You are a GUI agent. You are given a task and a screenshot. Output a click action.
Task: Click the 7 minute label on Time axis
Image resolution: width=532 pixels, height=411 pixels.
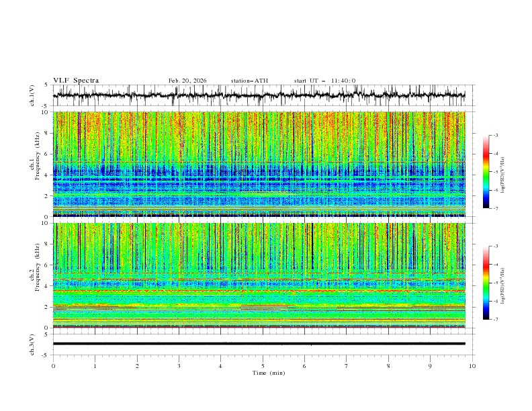point(347,366)
